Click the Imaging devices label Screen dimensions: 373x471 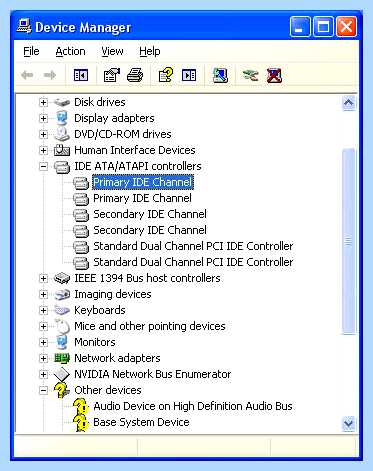[113, 294]
